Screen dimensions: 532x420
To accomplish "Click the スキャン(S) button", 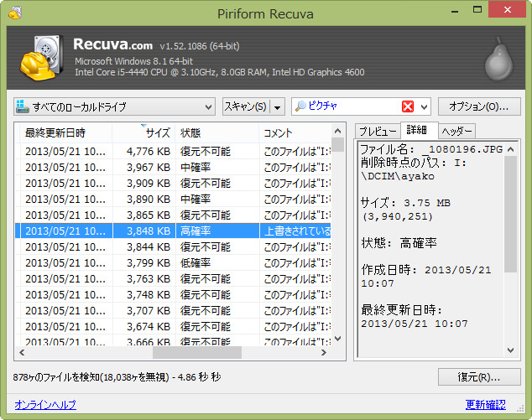I will pyautogui.click(x=247, y=106).
